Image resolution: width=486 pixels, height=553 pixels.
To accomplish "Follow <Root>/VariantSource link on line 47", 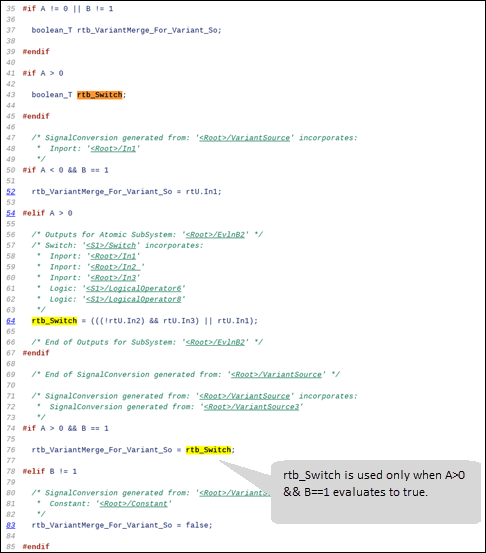I will 245,138.
